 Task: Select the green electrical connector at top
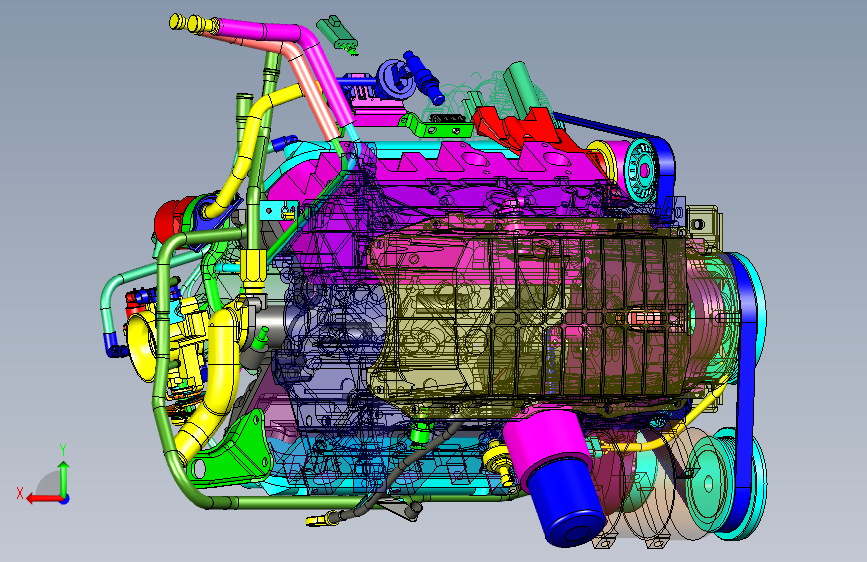[x=337, y=34]
